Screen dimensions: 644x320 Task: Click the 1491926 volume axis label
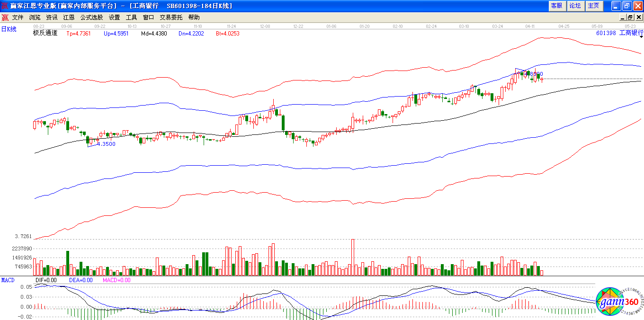tap(21, 258)
